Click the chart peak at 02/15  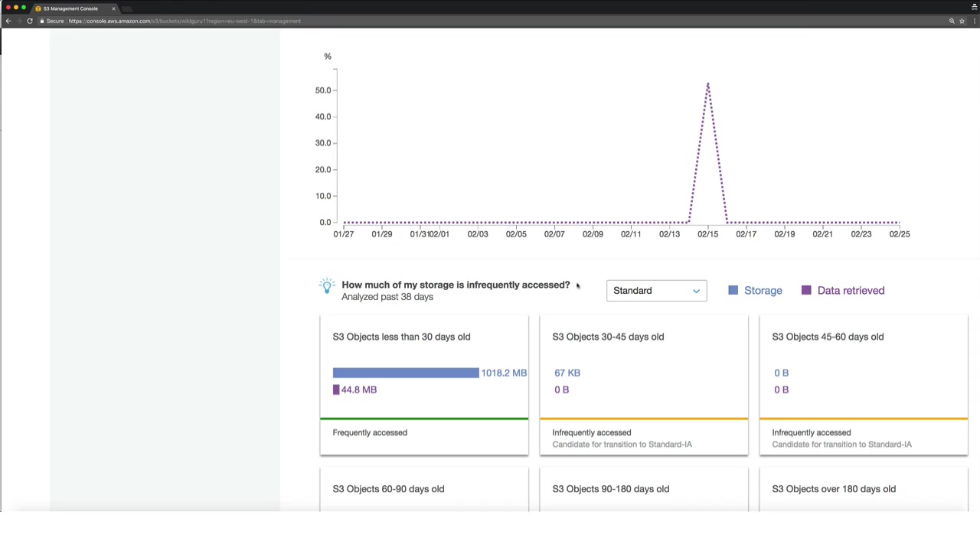pos(707,84)
